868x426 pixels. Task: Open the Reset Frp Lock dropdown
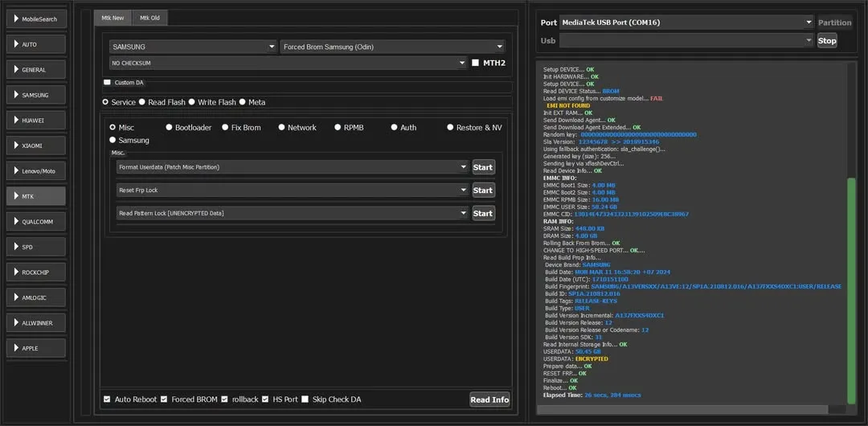click(293, 190)
